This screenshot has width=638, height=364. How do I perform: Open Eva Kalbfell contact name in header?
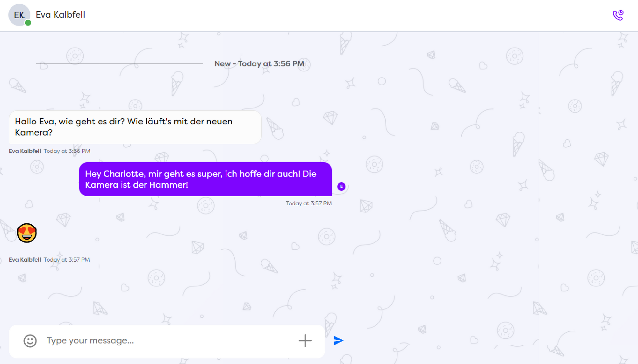click(60, 15)
